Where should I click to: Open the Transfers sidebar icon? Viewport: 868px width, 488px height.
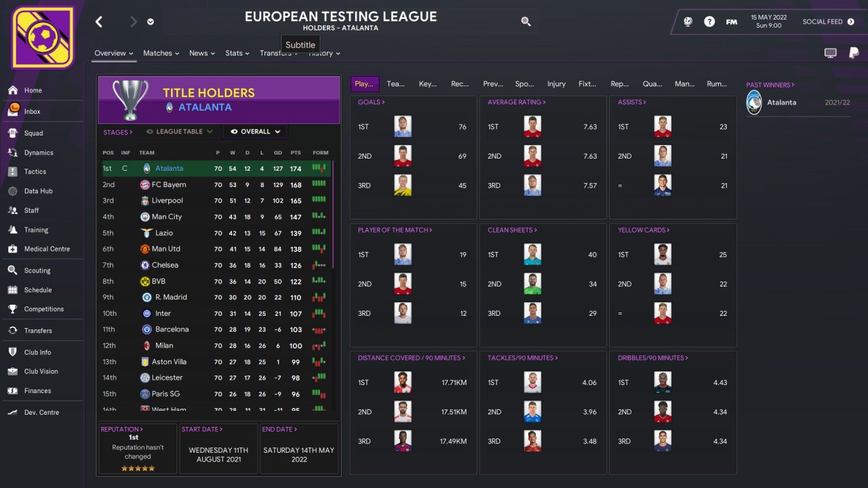pos(13,331)
